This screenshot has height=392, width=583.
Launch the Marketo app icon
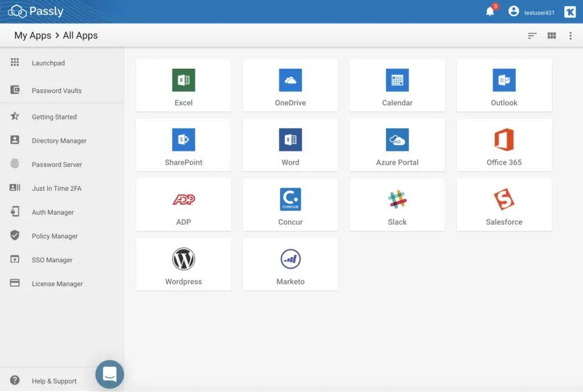point(290,259)
